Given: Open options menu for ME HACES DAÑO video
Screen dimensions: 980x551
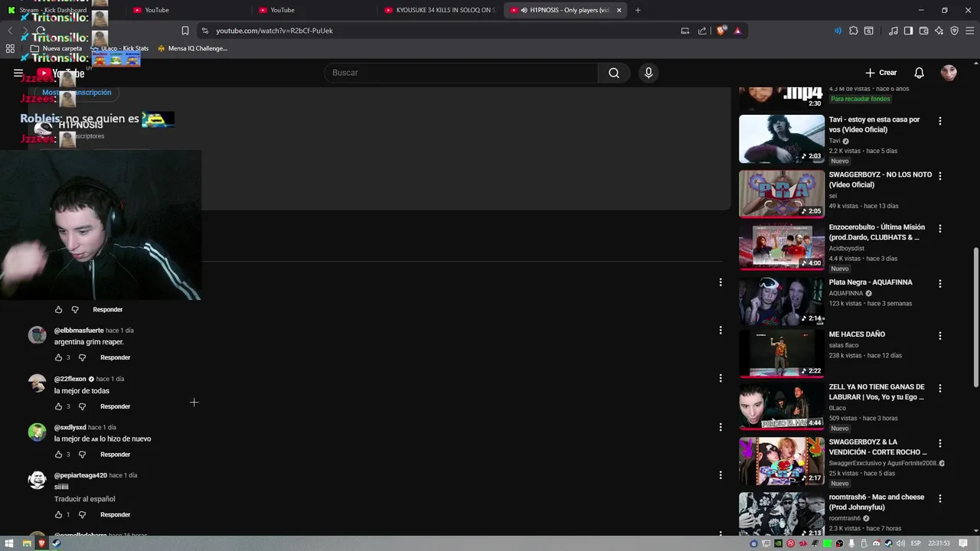Looking at the screenshot, I should 940,335.
